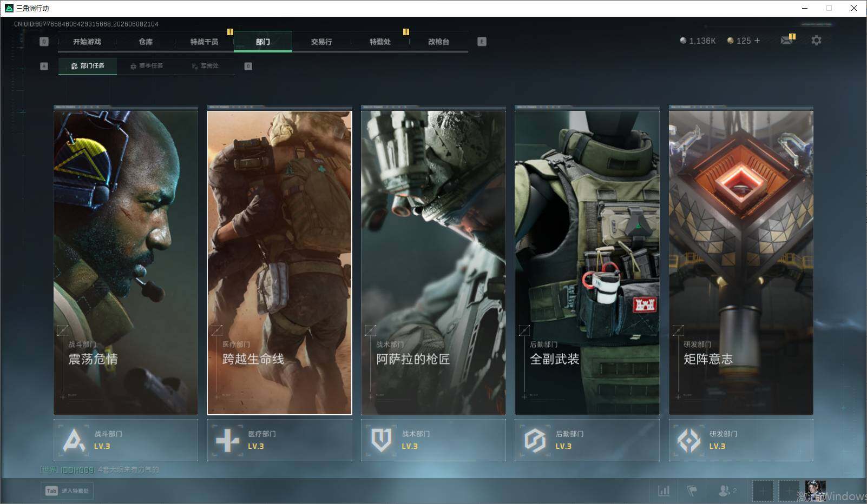This screenshot has height=504, width=867.
Task: Click the second empty squad slot plus
Action: 789,490
